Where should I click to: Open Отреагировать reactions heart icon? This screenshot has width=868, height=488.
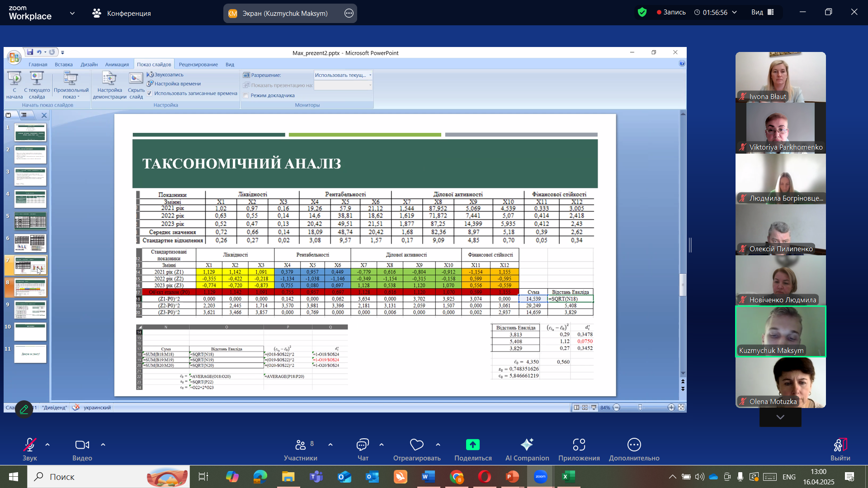416,445
